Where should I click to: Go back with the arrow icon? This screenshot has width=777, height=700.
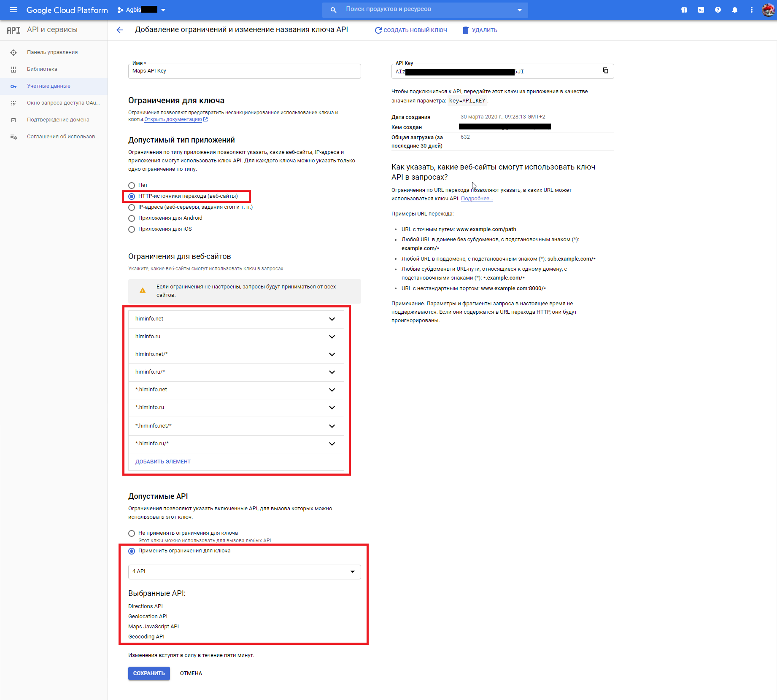[120, 30]
